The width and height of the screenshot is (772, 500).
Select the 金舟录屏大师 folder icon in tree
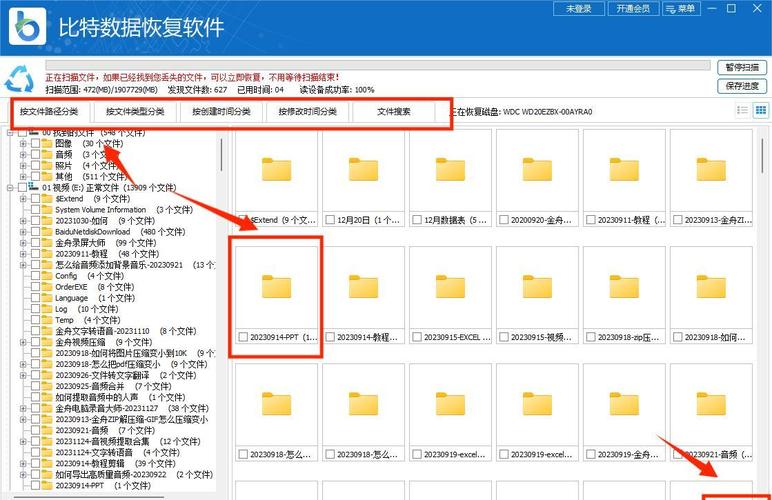pos(47,243)
